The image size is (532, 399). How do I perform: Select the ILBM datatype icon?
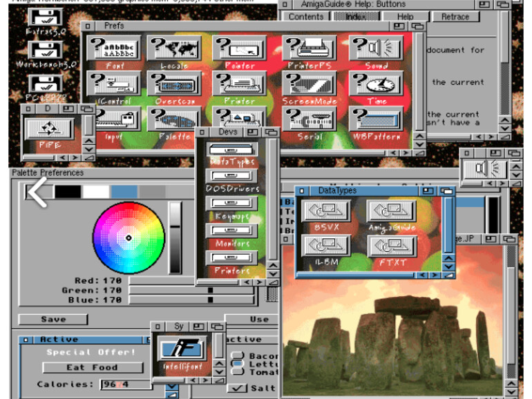tap(325, 246)
